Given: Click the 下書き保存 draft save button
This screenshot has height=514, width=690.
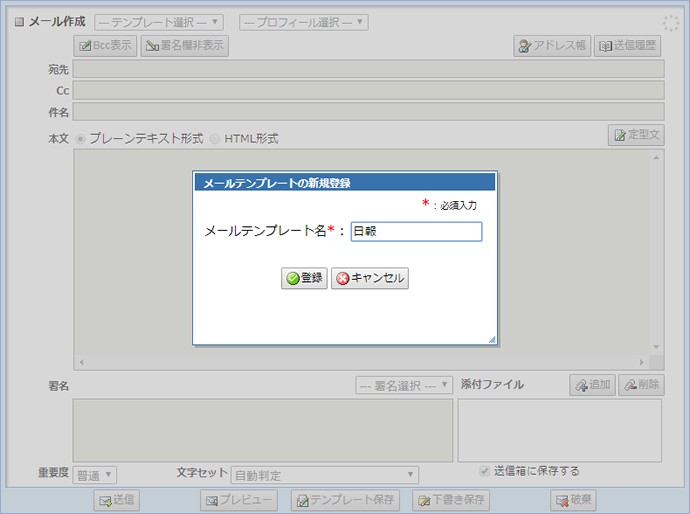Looking at the screenshot, I should (452, 500).
